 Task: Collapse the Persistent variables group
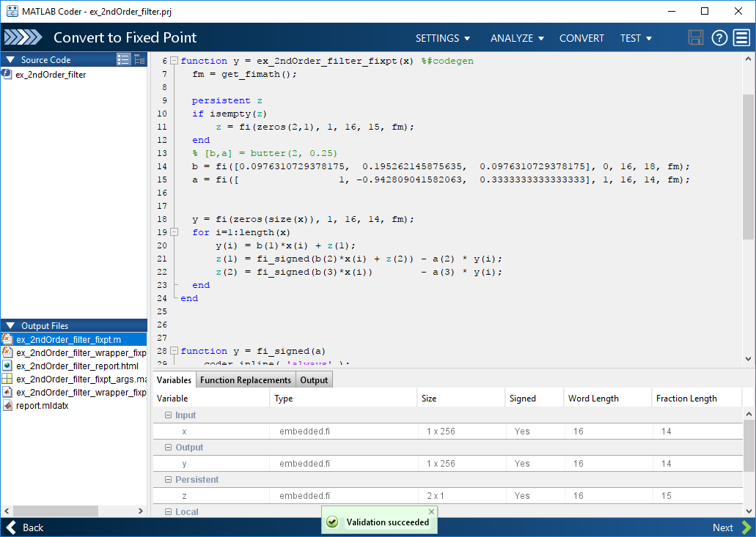(x=168, y=480)
